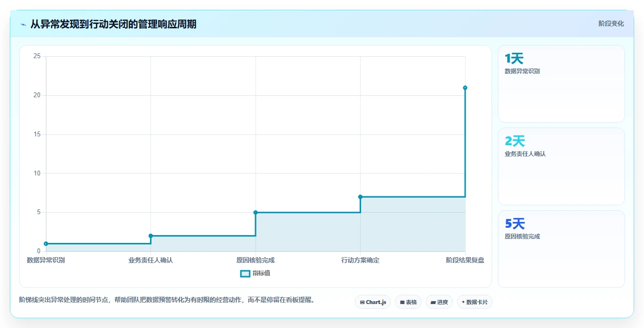Click x-axis label 数据异常识别
The image size is (644, 328).
(x=46, y=260)
